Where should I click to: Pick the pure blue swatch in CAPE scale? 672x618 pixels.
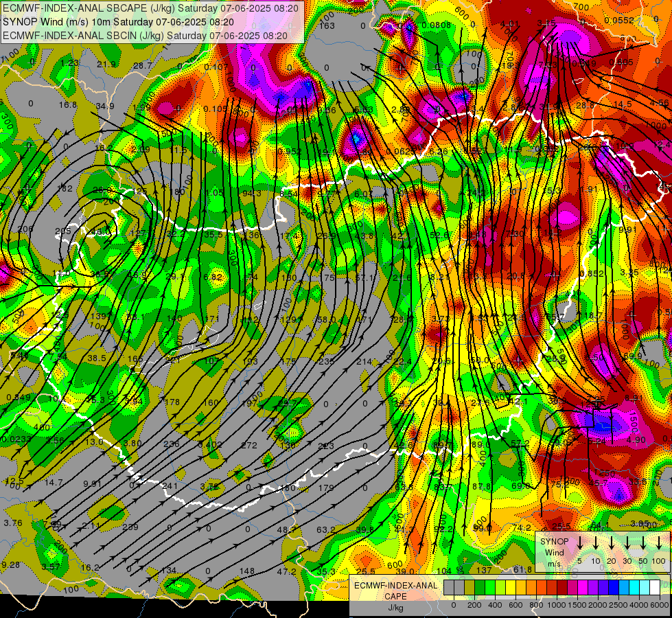[x=614, y=587]
